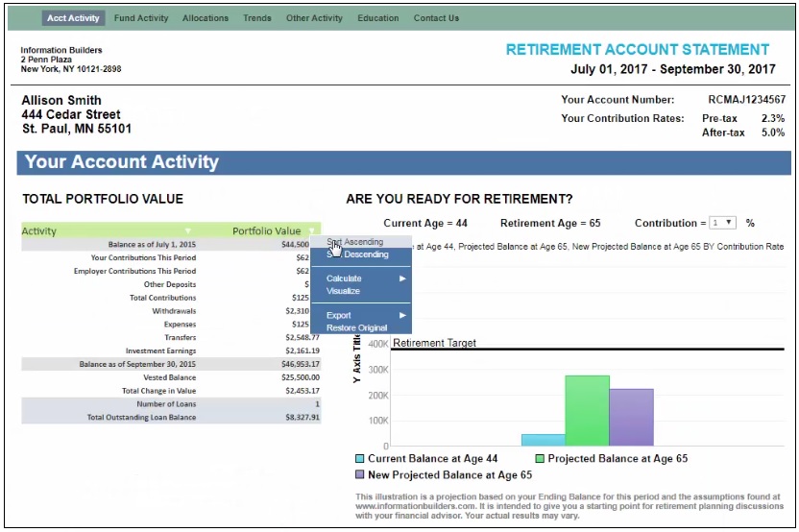The image size is (799, 532).
Task: Click the account number RCMAJ1234567
Action: click(747, 99)
